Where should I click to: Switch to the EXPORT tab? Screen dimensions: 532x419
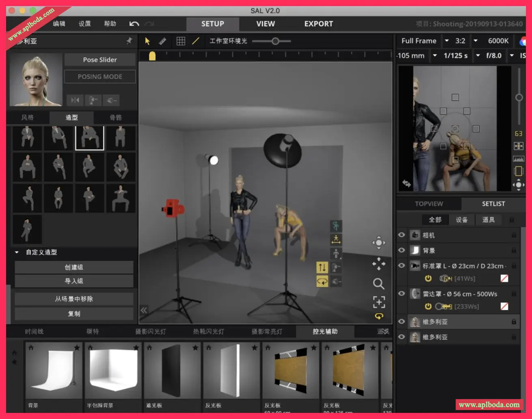tap(318, 24)
